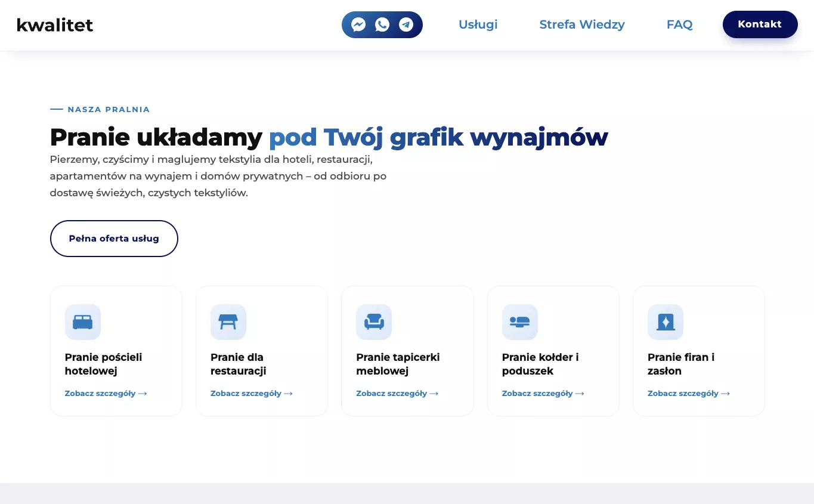
Task: Open Zobacz szczegóły under Pranie pościeli hotelowej
Action: coord(106,394)
